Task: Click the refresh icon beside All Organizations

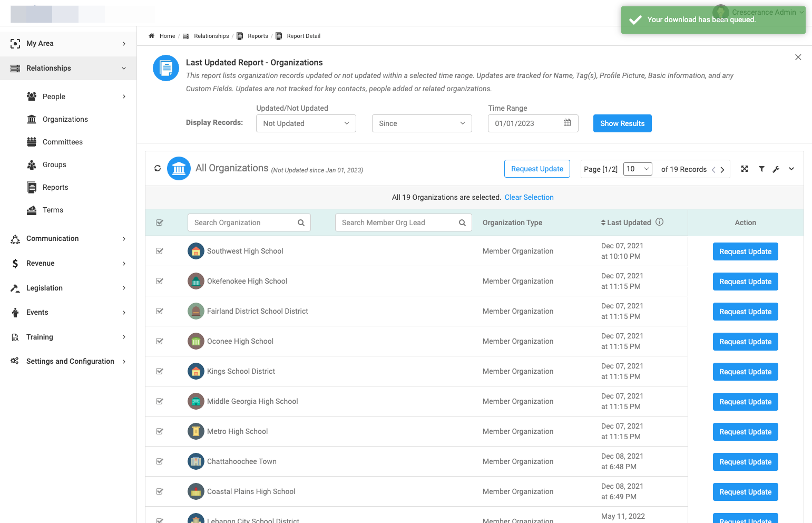Action: [158, 169]
